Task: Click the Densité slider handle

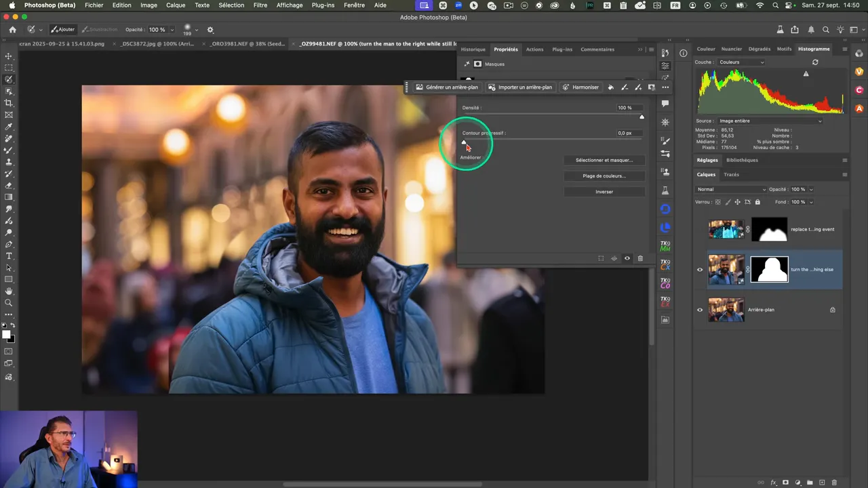Action: (x=642, y=117)
